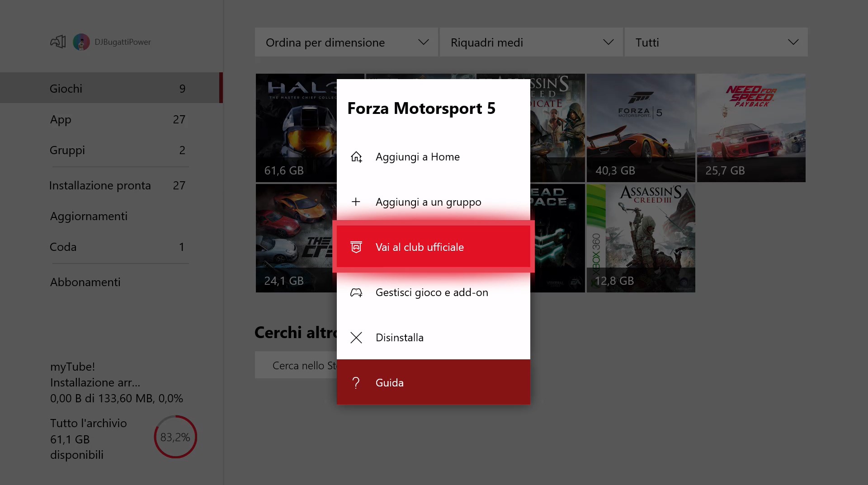Viewport: 868px width, 485px height.
Task: Click the plus icon beside Aggiungi a un gruppo
Action: [x=356, y=202]
